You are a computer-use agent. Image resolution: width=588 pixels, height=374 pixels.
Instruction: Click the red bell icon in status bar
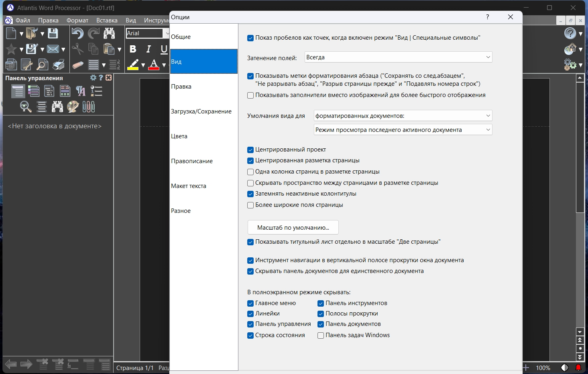[x=578, y=368]
